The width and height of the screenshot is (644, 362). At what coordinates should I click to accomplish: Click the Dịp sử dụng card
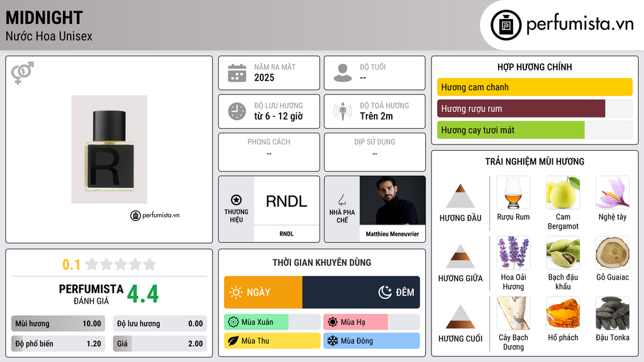coord(375,152)
